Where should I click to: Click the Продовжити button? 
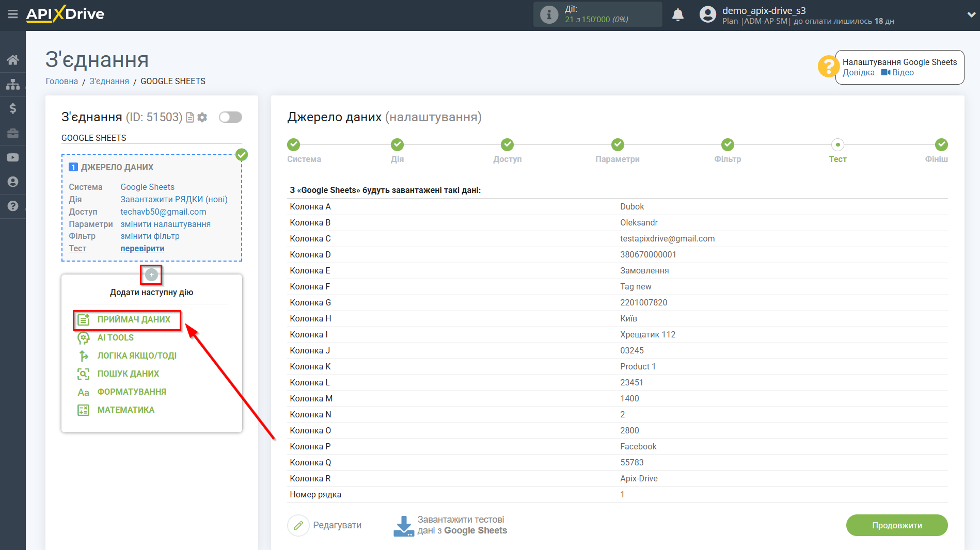coord(897,525)
